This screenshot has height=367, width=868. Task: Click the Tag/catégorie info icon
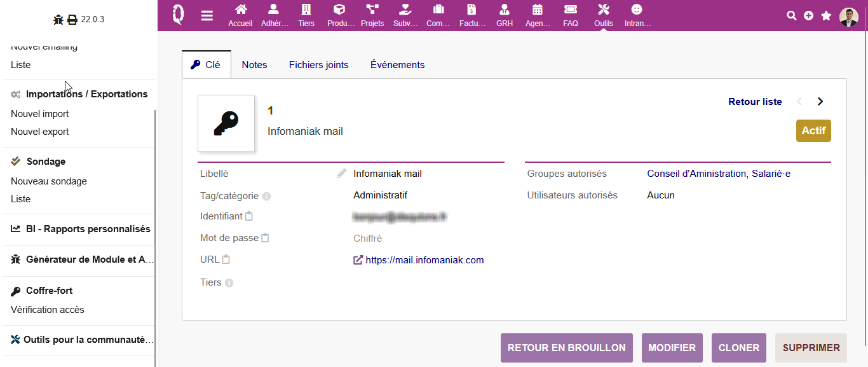[267, 197]
